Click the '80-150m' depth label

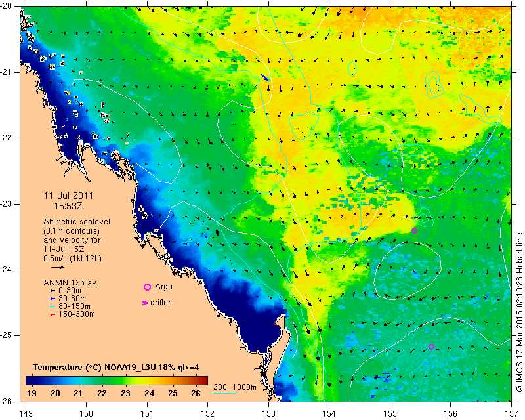74,306
